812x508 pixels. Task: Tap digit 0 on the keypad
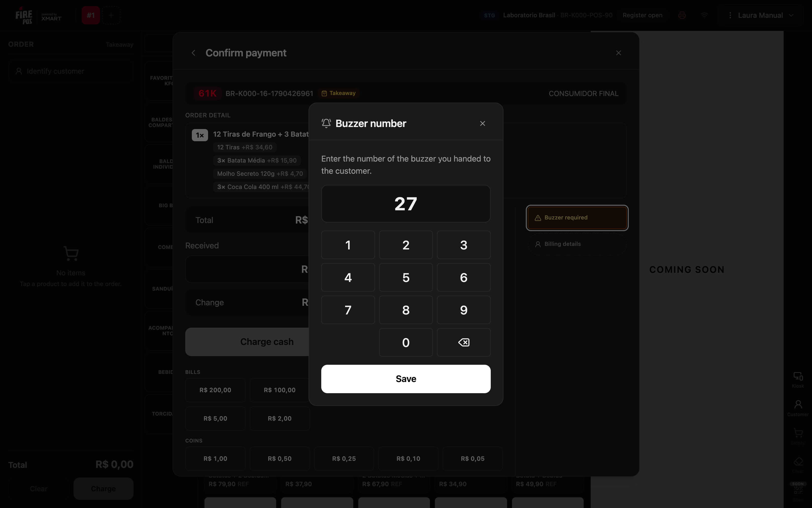pyautogui.click(x=406, y=342)
